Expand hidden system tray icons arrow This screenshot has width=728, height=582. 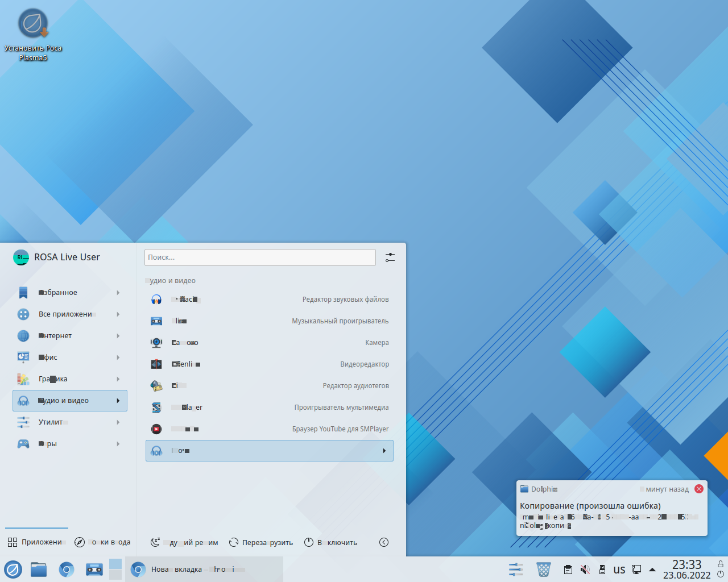(x=652, y=569)
